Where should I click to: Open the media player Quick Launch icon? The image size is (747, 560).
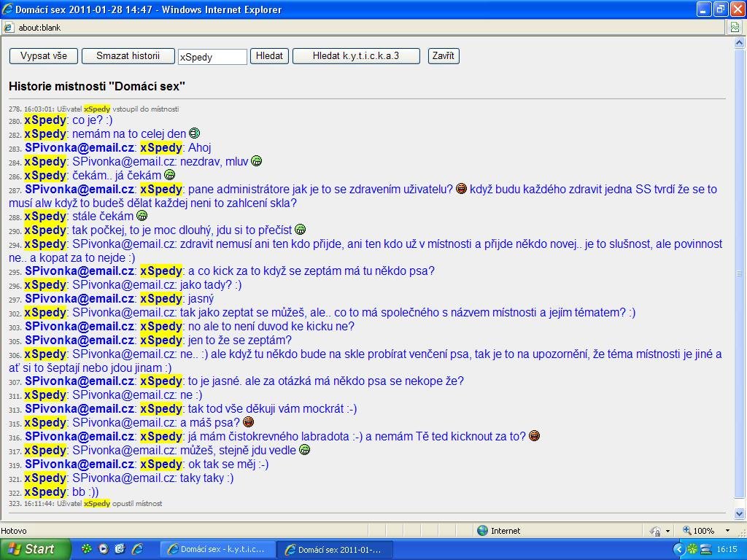pos(104,549)
